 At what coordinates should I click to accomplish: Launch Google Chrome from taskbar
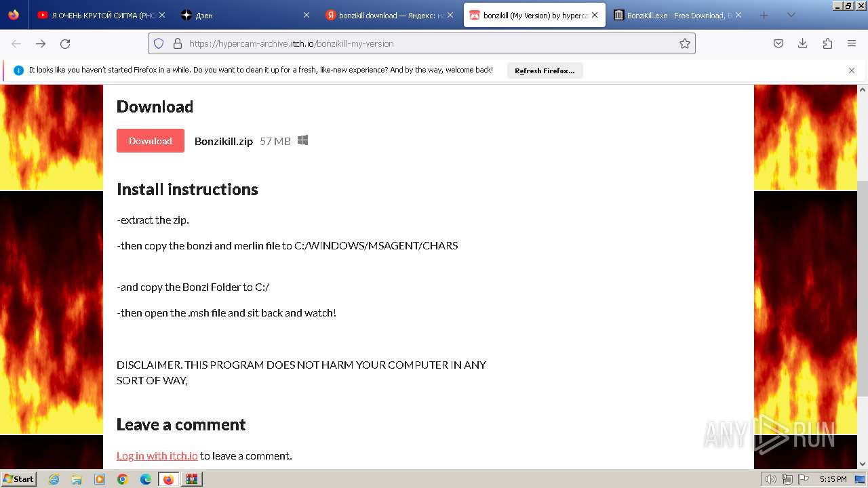pyautogui.click(x=123, y=479)
